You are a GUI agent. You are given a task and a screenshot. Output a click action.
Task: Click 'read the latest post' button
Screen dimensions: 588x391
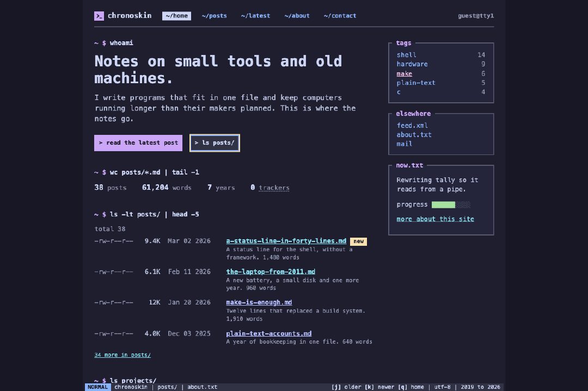[138, 142]
